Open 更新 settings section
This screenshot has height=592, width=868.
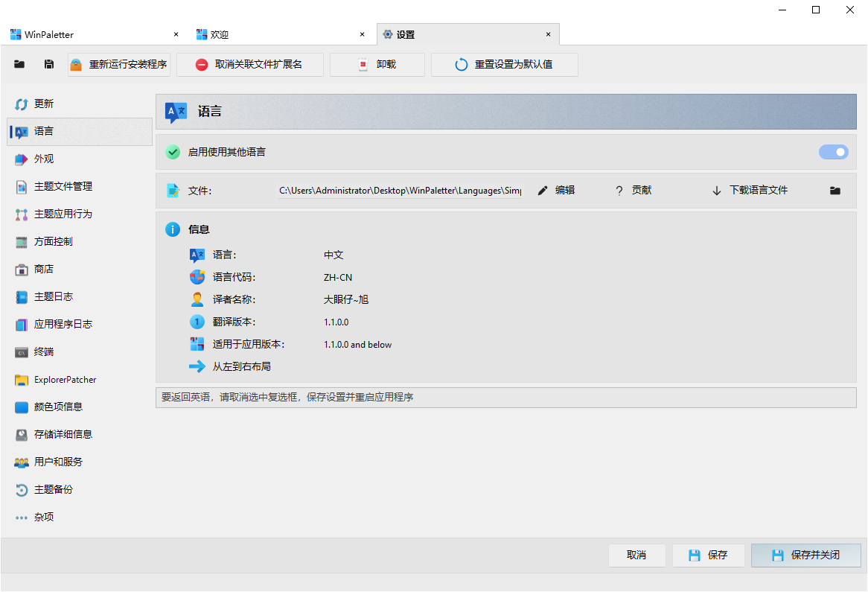coord(80,104)
